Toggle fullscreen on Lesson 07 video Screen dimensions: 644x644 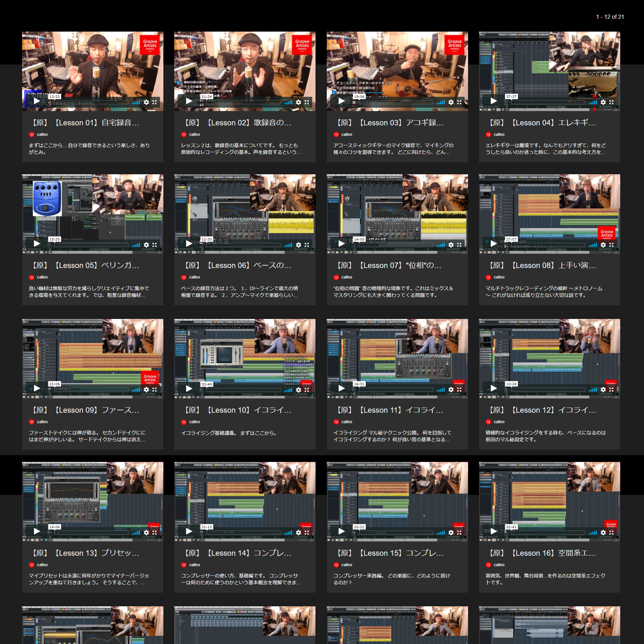(x=459, y=245)
